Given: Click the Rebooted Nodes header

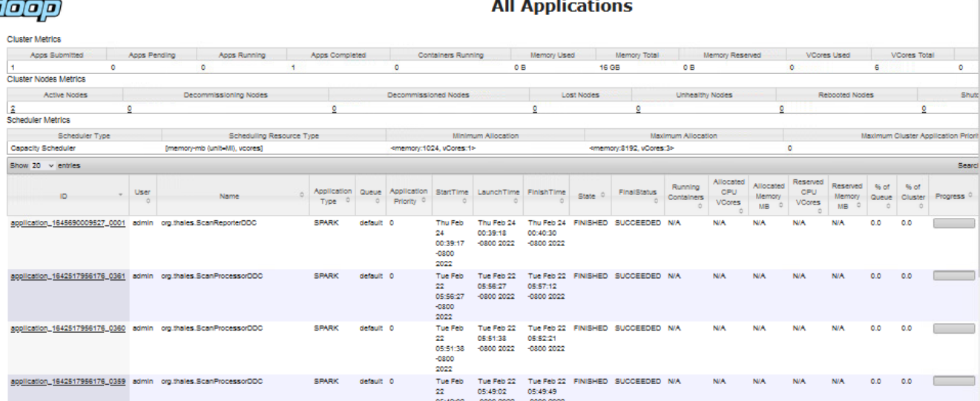Looking at the screenshot, I should click(846, 95).
